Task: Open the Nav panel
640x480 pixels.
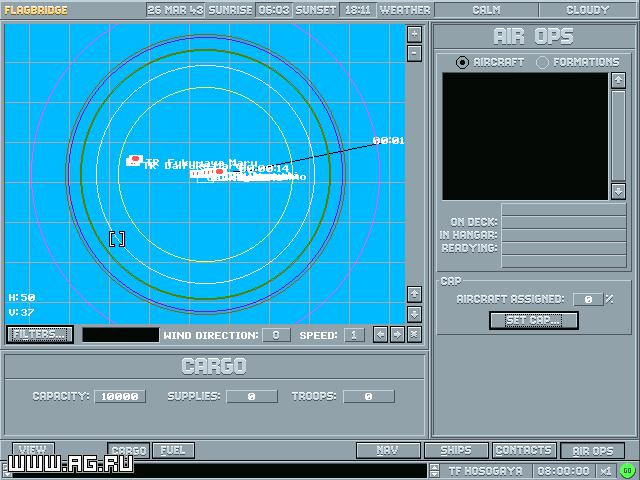Action: pyautogui.click(x=388, y=451)
